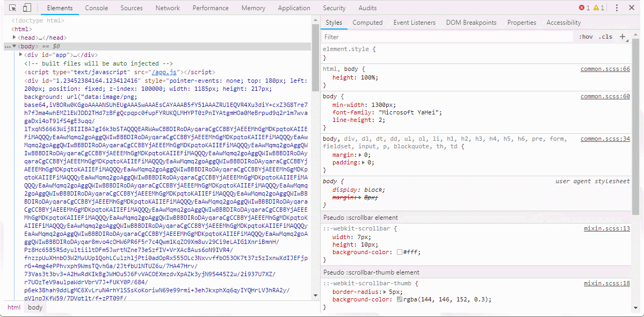Image resolution: width=644 pixels, height=317 pixels.
Task: Click the Pseudo ::scrollbar-thumb element header
Action: point(475,272)
